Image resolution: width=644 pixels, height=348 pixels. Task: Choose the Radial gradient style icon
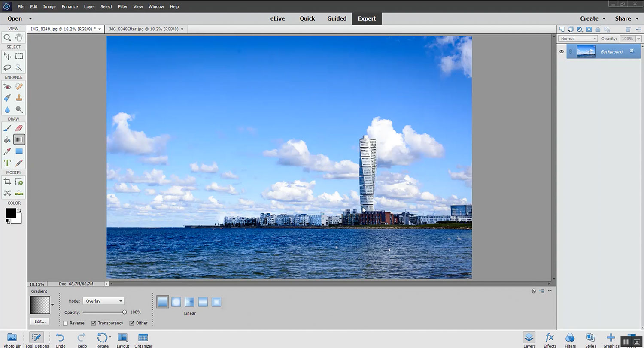click(176, 302)
